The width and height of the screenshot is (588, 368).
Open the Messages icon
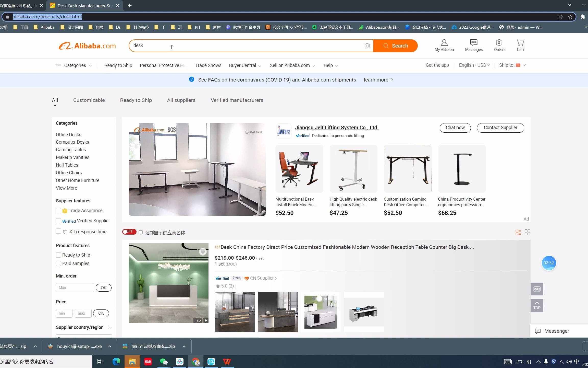(474, 45)
